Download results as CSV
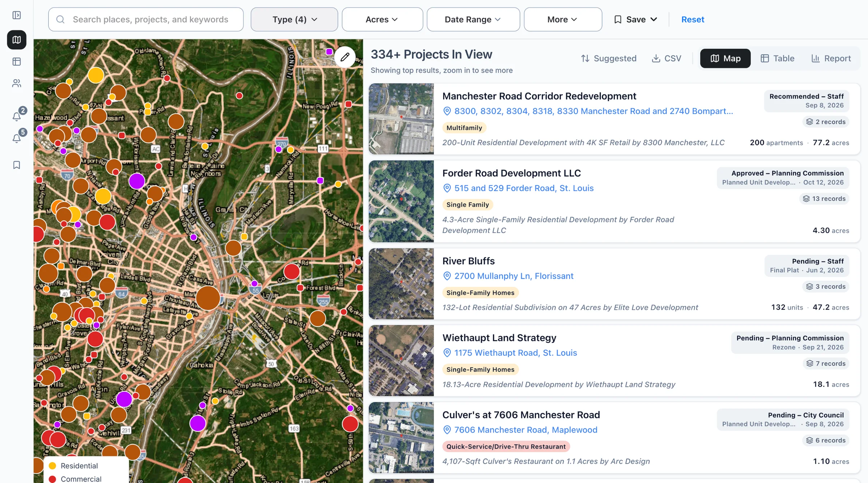 click(667, 59)
